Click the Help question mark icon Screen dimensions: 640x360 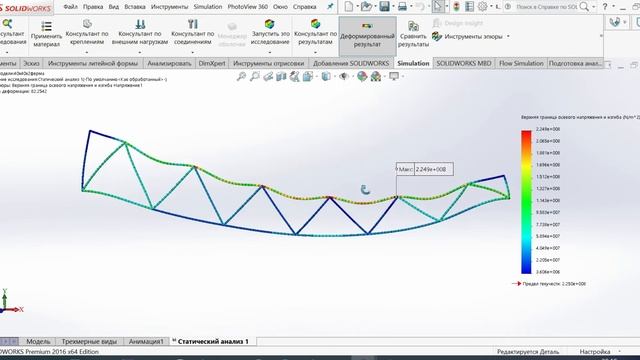[x=605, y=7]
